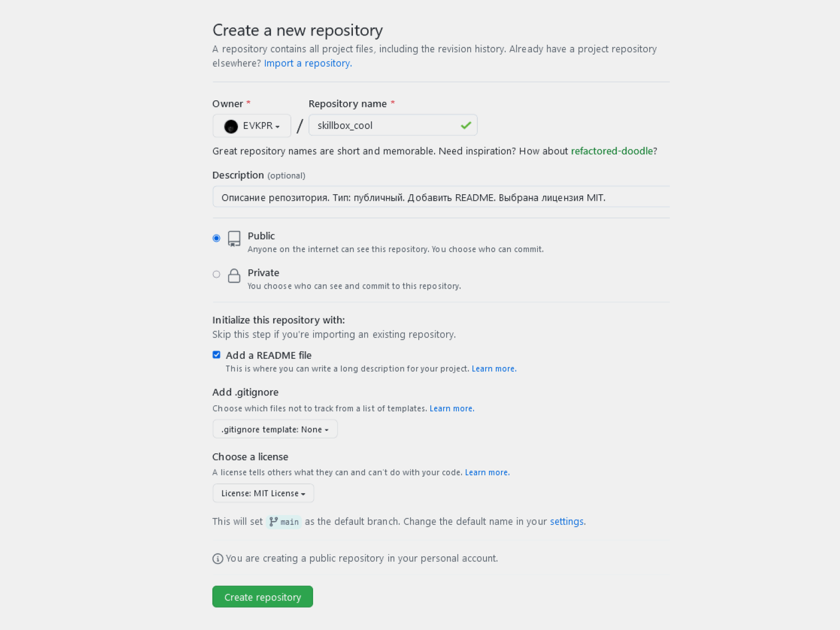This screenshot has height=630, width=840.
Task: Focus the Repository name input field
Action: point(385,125)
